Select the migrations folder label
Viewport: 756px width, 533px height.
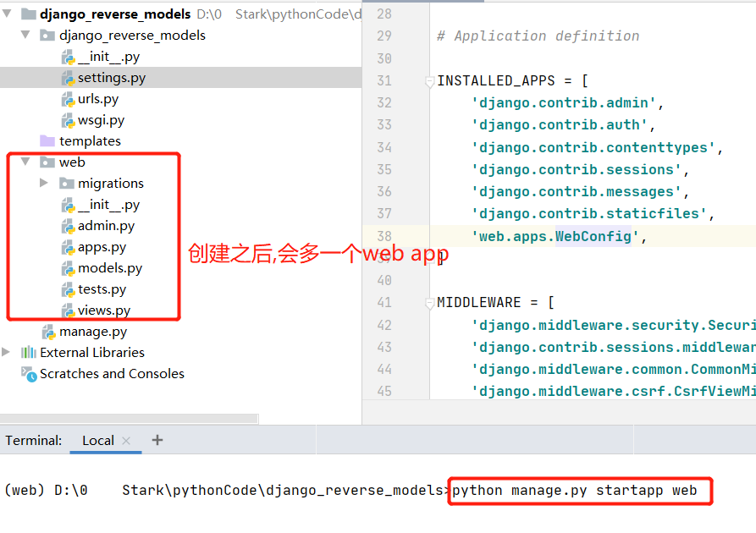click(111, 183)
